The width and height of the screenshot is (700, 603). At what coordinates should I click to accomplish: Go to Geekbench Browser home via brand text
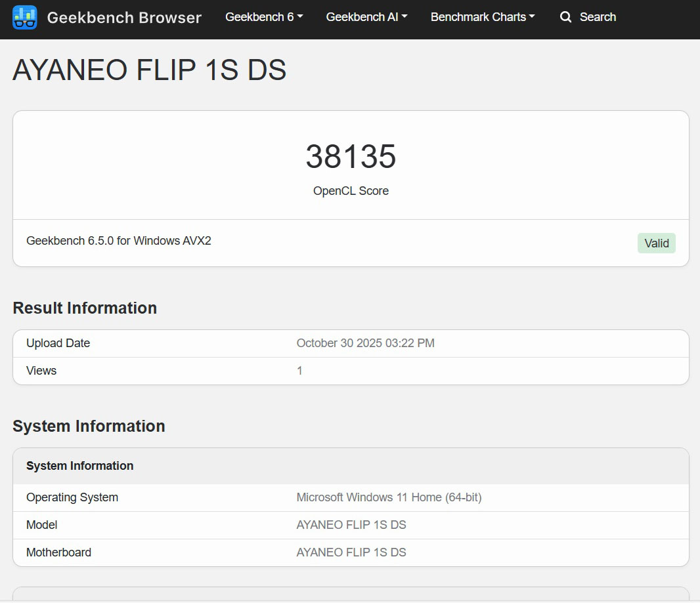tap(124, 18)
